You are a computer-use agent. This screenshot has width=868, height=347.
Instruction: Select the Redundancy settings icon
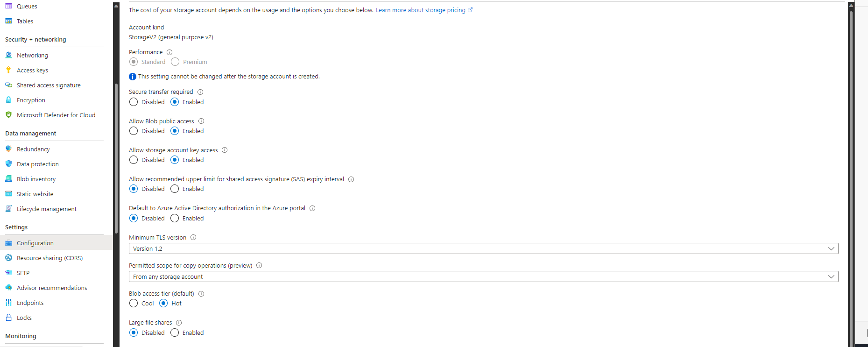point(8,149)
